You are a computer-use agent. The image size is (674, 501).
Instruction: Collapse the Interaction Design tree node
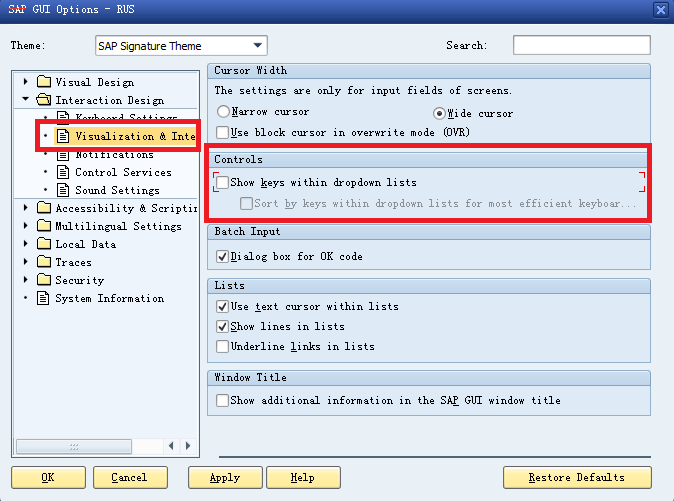(x=26, y=99)
